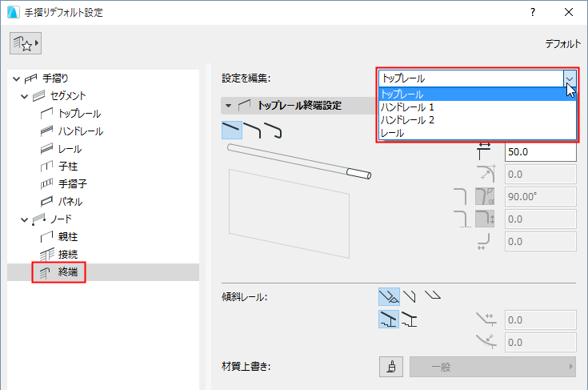The image size is (588, 390).
Task: Collapse the セグメント node
Action: click(24, 96)
